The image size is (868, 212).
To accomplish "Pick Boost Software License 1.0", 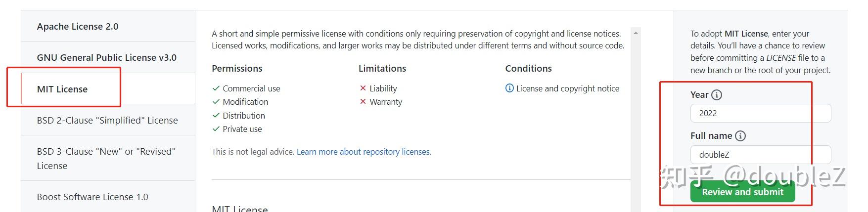I will (x=108, y=197).
